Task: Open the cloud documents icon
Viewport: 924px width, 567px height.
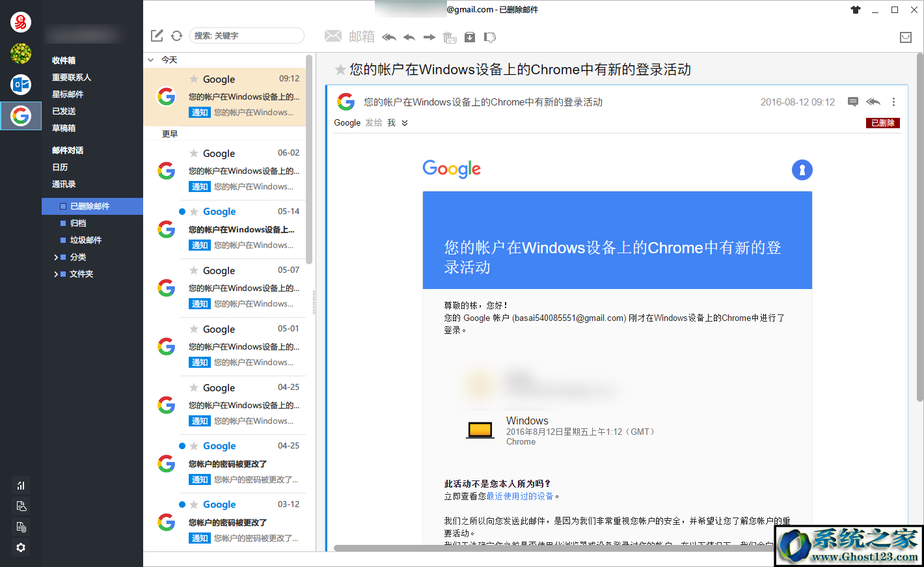Action: (21, 506)
